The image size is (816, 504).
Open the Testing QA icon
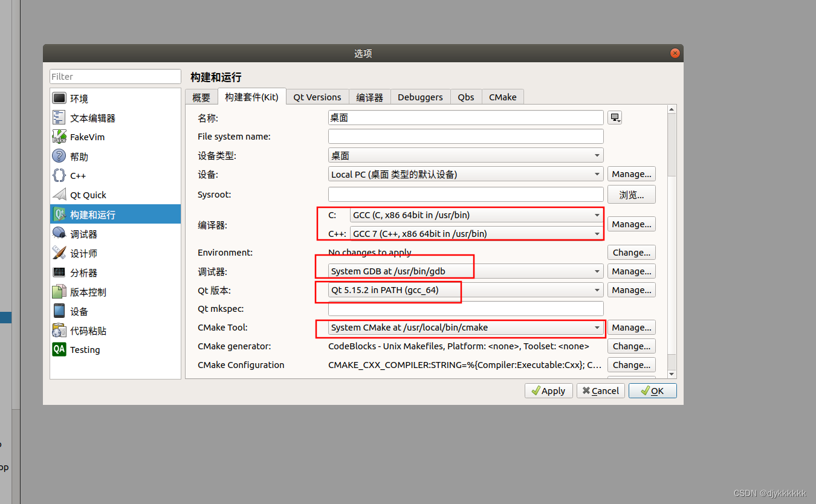click(x=59, y=349)
